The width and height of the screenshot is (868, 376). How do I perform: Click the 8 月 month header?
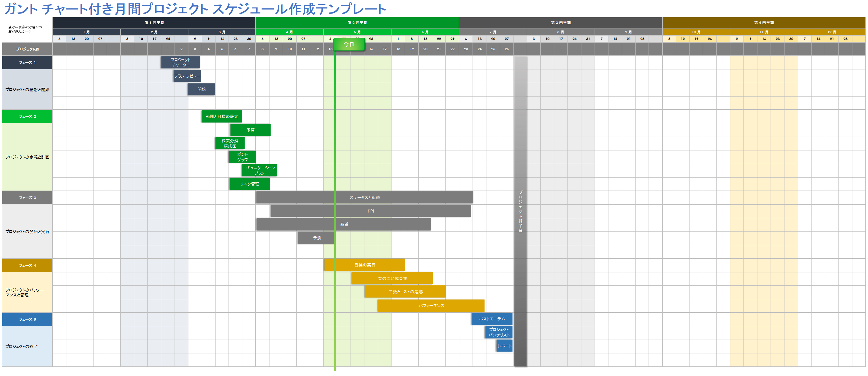pyautogui.click(x=561, y=32)
